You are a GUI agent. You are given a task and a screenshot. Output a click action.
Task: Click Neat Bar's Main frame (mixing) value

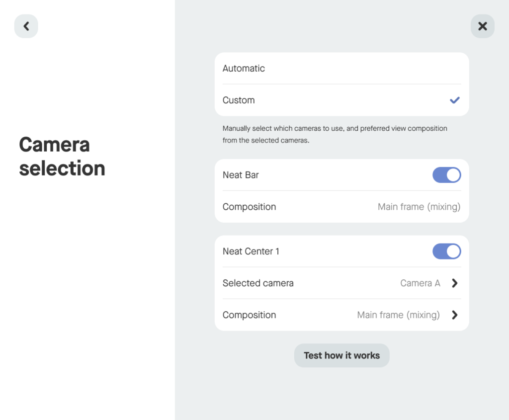point(419,207)
